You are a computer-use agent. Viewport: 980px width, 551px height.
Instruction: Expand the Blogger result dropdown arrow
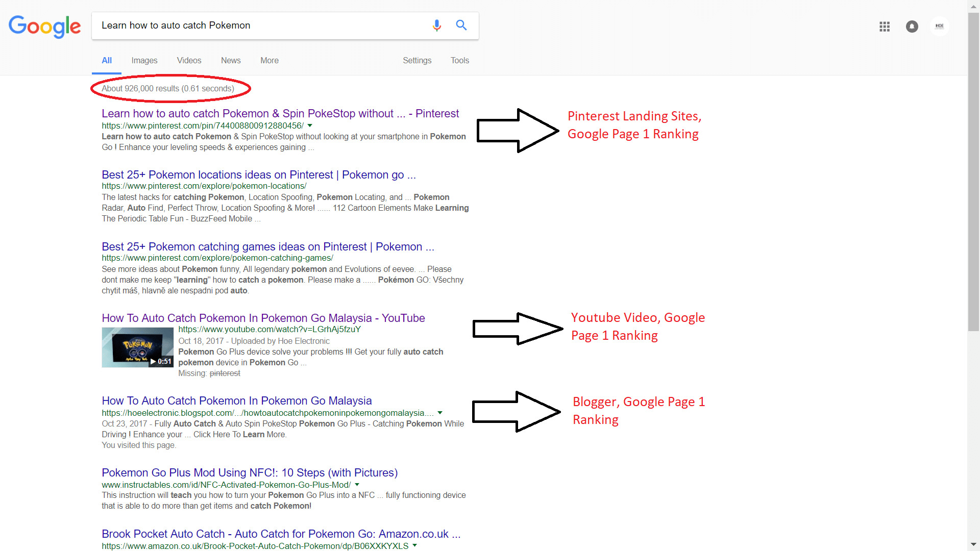point(442,412)
